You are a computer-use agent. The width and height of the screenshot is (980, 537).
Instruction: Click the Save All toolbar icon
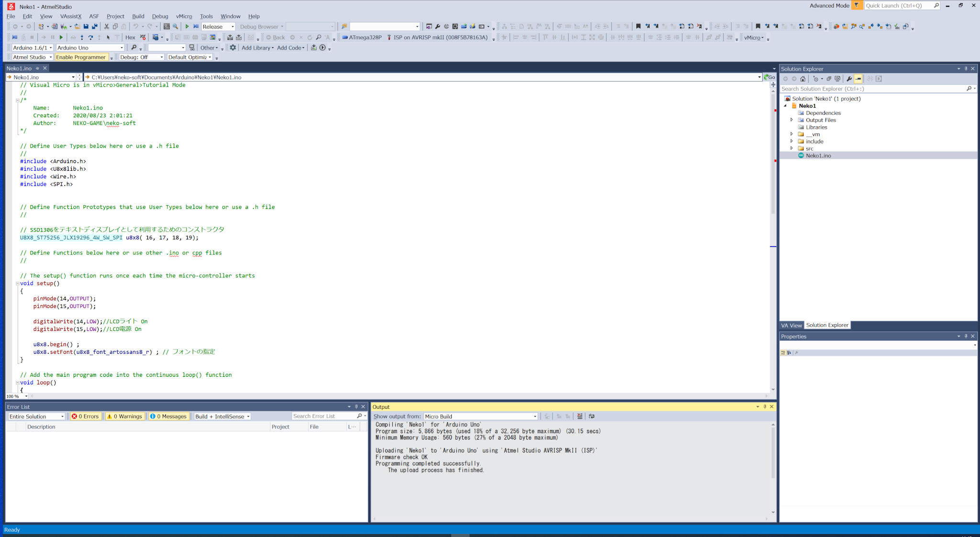pos(94,27)
